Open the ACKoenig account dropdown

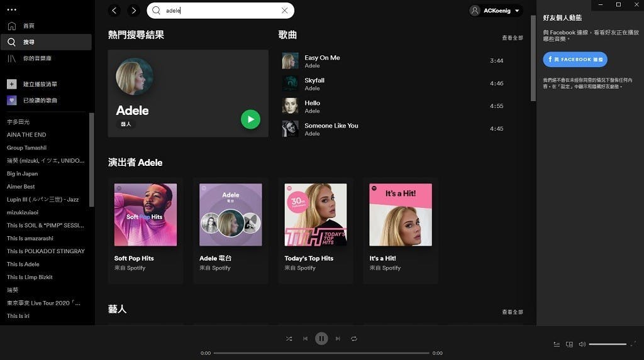click(x=496, y=11)
